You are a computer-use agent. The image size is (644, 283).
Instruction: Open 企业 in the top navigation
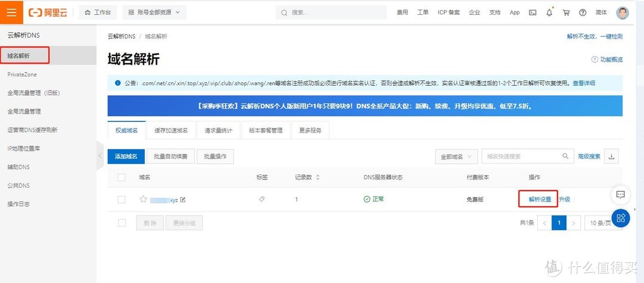[475, 13]
